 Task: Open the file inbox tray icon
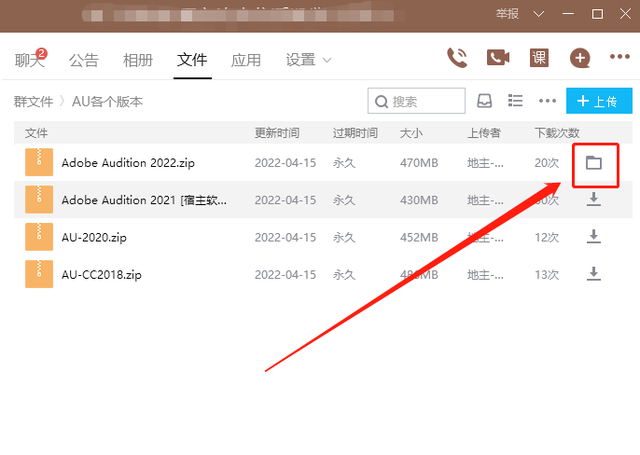click(484, 101)
